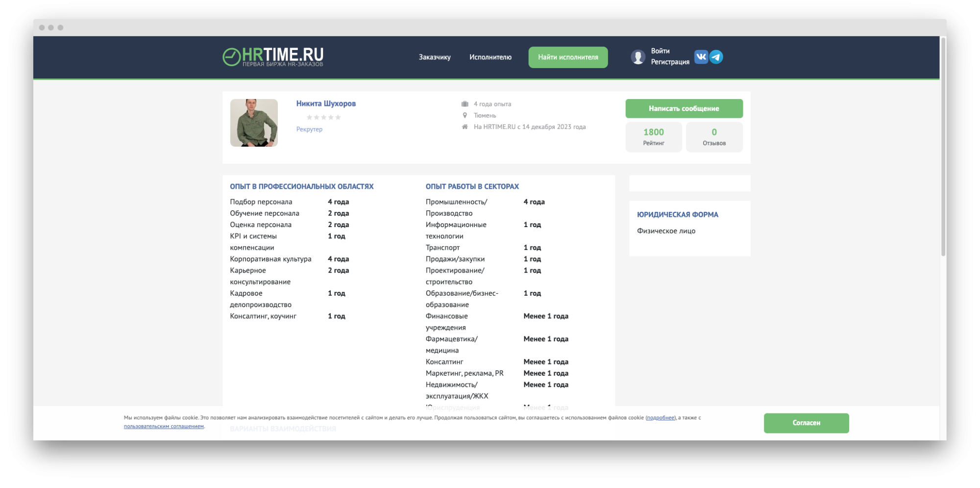
Task: Click the briefcase icon next to experience
Action: pyautogui.click(x=465, y=103)
